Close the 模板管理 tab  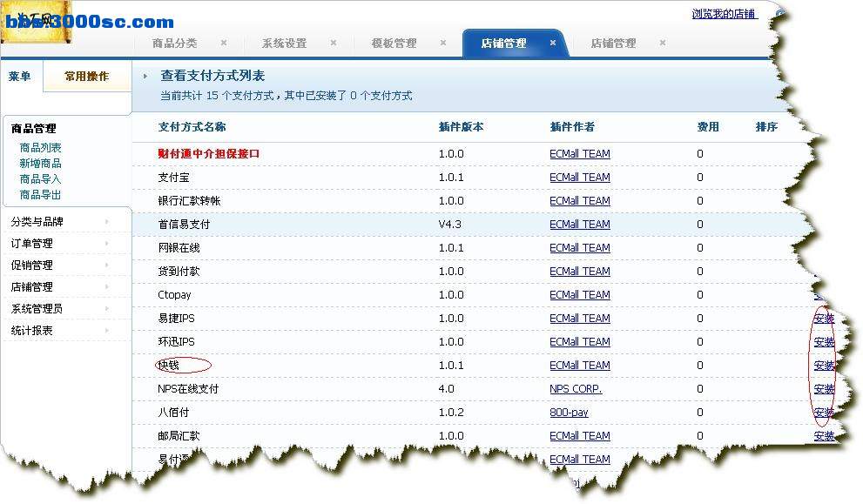(443, 43)
